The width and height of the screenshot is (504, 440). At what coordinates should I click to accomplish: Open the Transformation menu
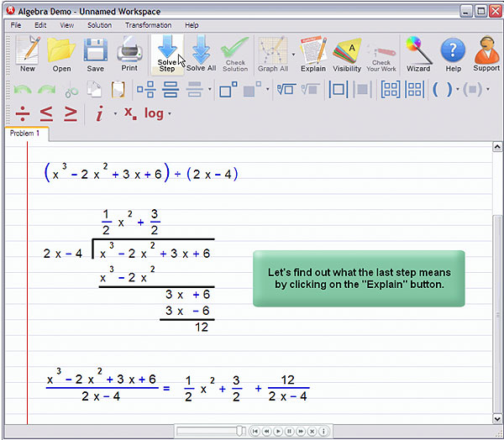point(148,25)
